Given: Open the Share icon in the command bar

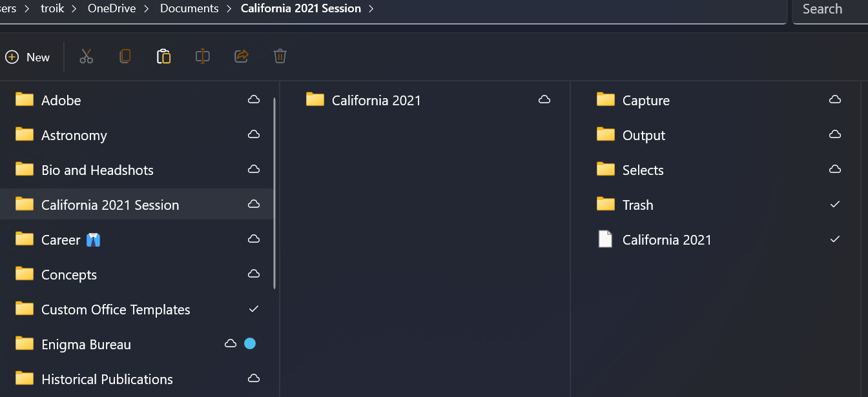Looking at the screenshot, I should (x=241, y=56).
